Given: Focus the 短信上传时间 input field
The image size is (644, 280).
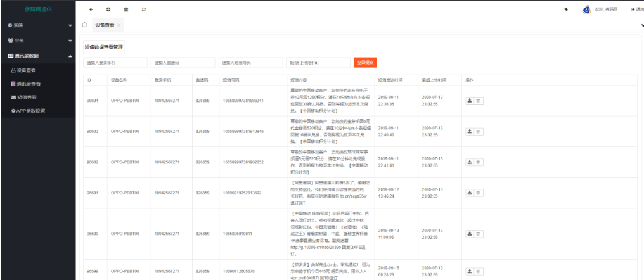Looking at the screenshot, I should coord(318,63).
